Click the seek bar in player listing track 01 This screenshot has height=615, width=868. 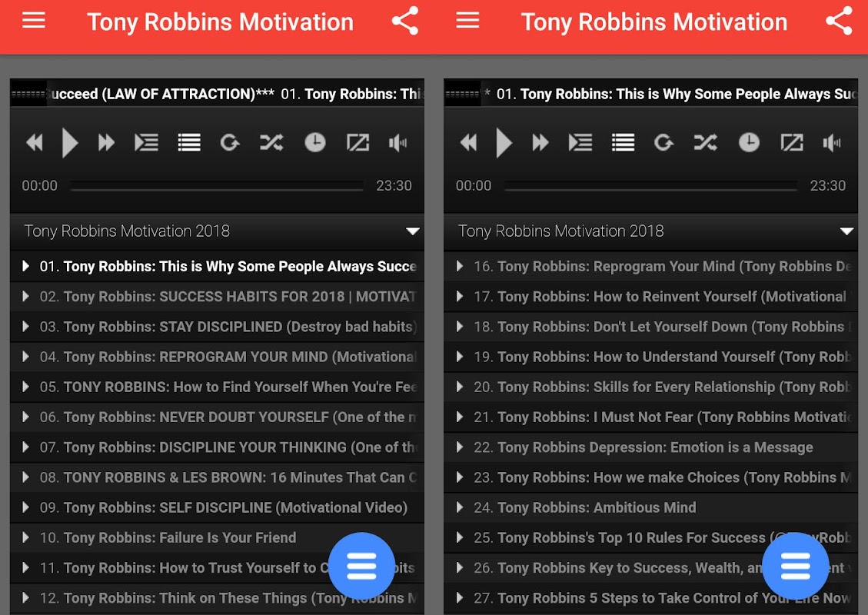point(216,186)
